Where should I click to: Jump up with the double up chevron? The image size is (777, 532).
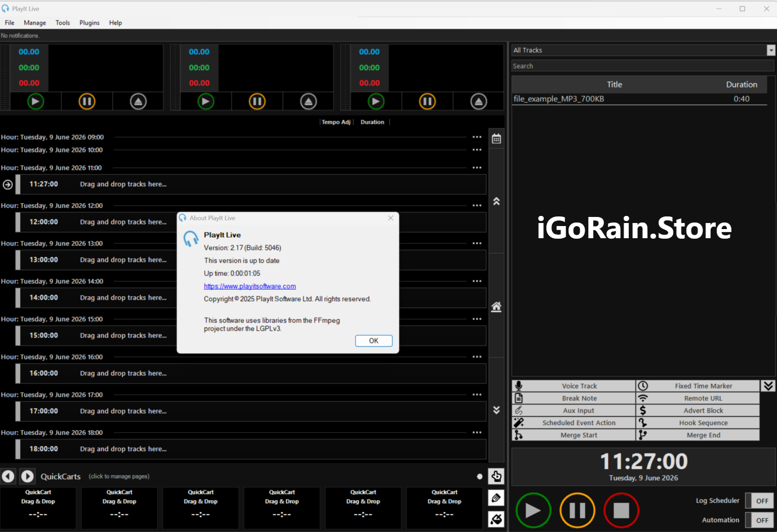pyautogui.click(x=496, y=201)
